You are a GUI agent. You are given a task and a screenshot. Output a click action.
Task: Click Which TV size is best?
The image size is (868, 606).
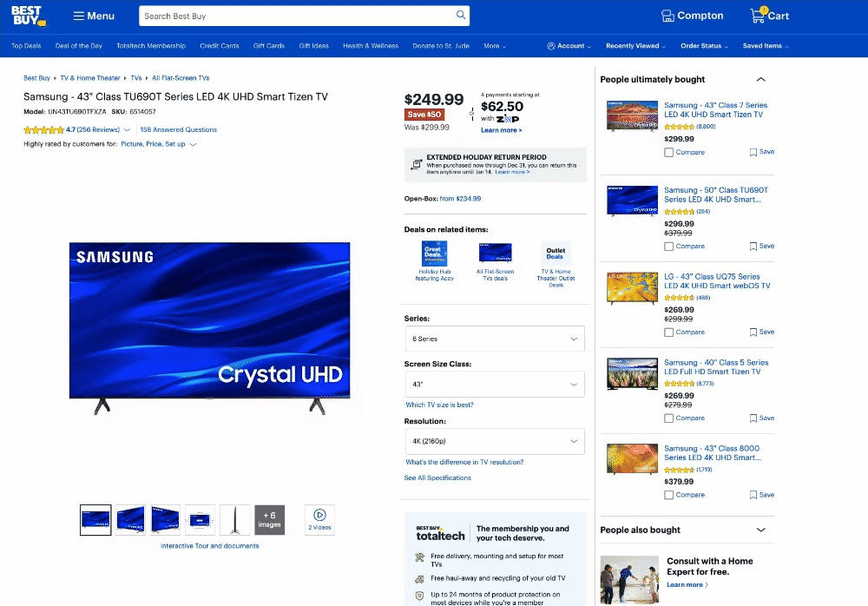click(x=439, y=405)
